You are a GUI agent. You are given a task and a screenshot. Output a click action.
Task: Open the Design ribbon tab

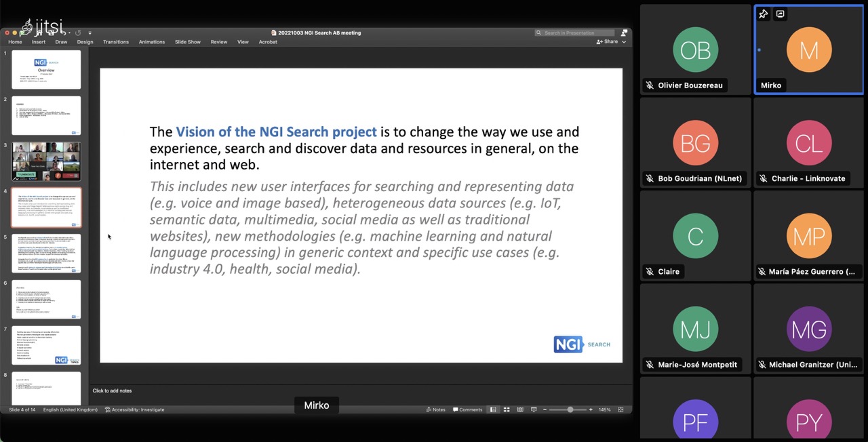pyautogui.click(x=85, y=42)
